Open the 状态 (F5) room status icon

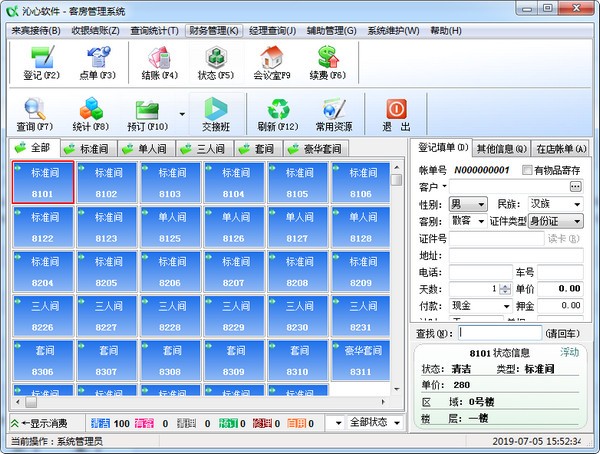click(x=216, y=62)
